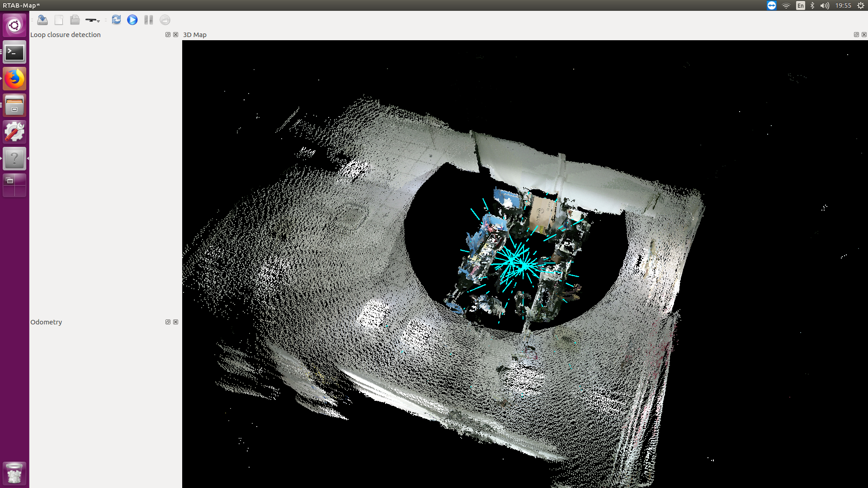Open the volume indicator in top bar
This screenshot has width=868, height=488.
coord(825,5)
